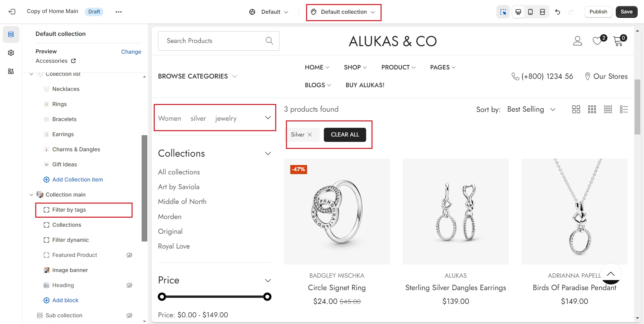The width and height of the screenshot is (644, 324).
Task: Show the hidden Featured Product block
Action: (129, 255)
